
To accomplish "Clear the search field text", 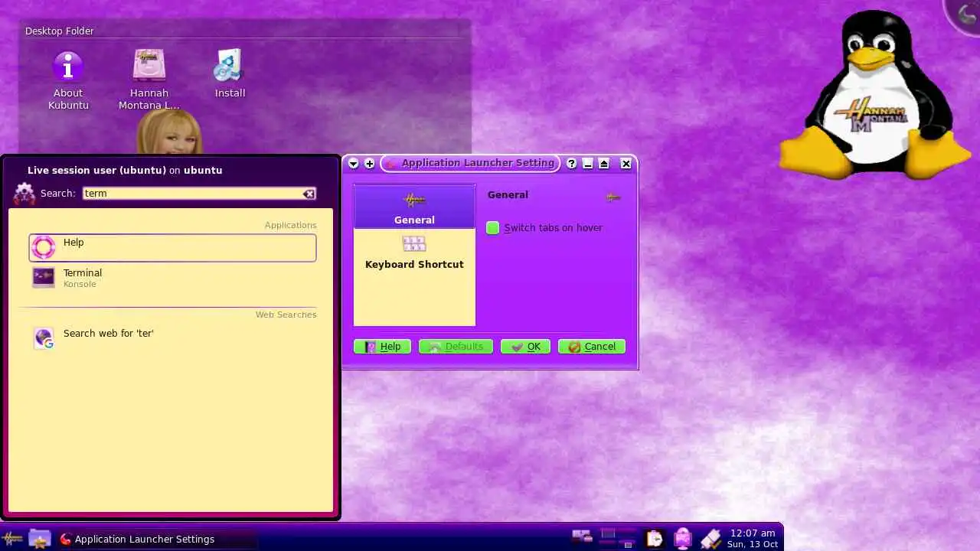I will click(x=309, y=194).
